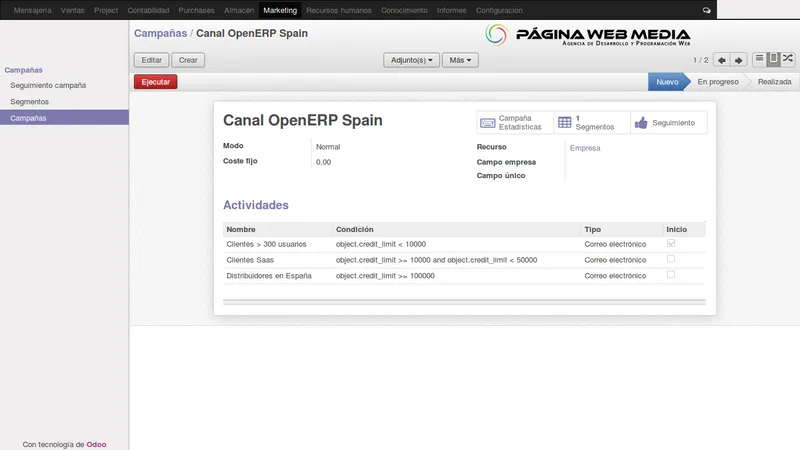Image resolution: width=800 pixels, height=450 pixels.
Task: Click the 1 / 2 record counter
Action: pos(701,60)
